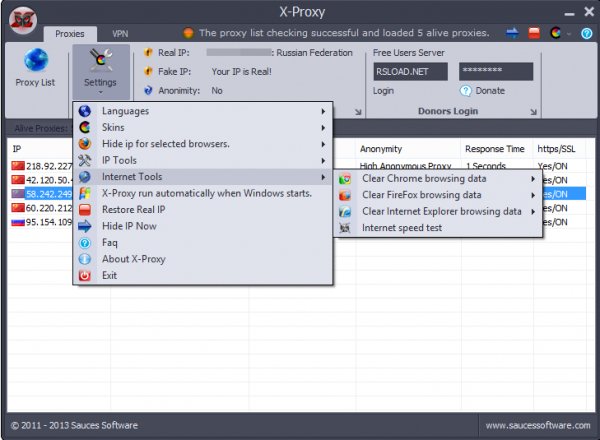
Task: Switch to the VPN tab
Action: [x=120, y=34]
